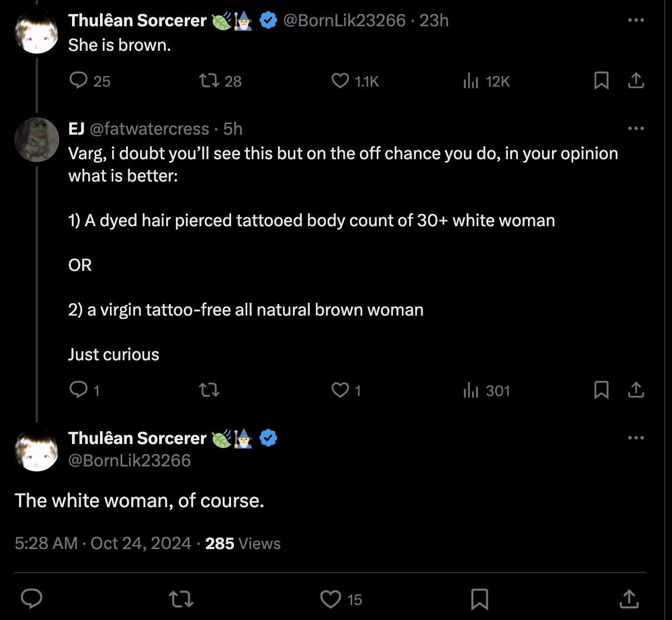Open the @fatwatercress profile link

tap(149, 129)
